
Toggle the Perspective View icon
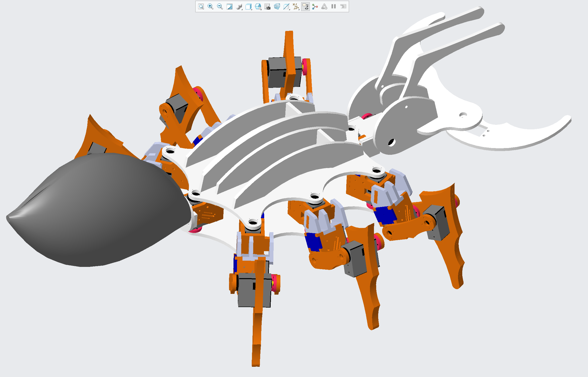[277, 6]
